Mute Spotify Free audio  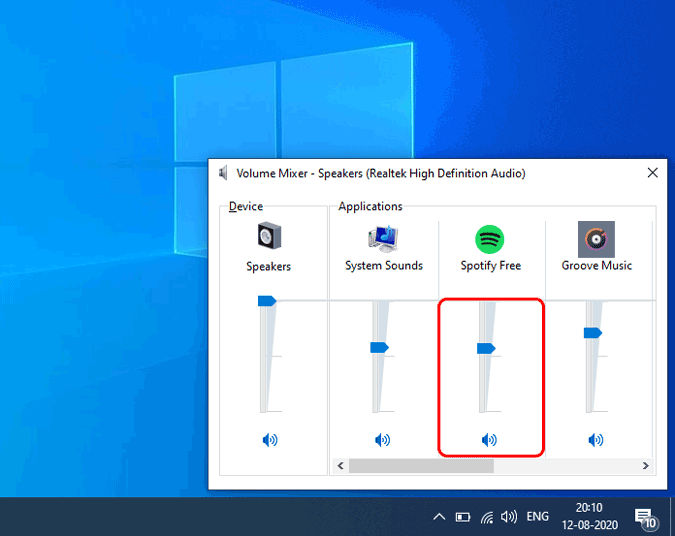click(x=489, y=440)
